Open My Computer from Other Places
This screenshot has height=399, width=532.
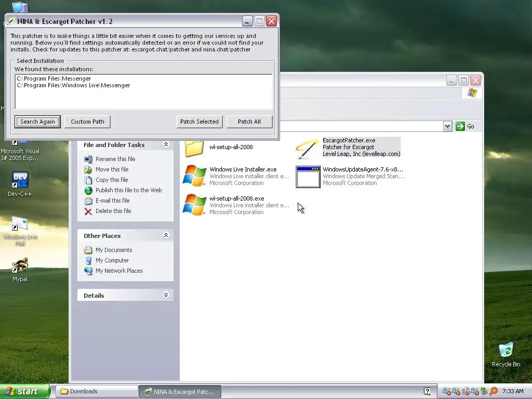point(112,260)
